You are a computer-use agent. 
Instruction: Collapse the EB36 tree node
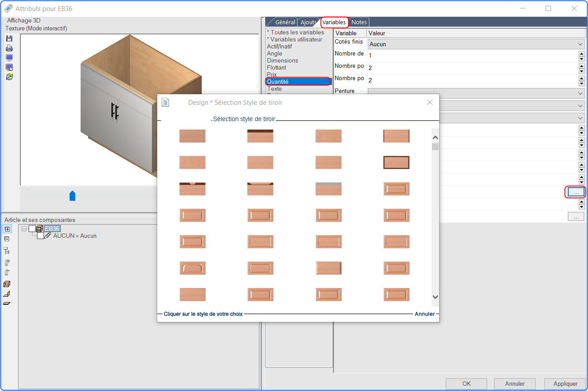point(24,229)
